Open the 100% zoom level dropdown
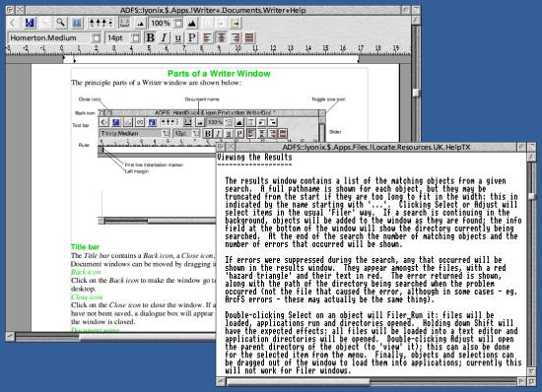Screen dimensions: 542x392 pyautogui.click(x=178, y=24)
